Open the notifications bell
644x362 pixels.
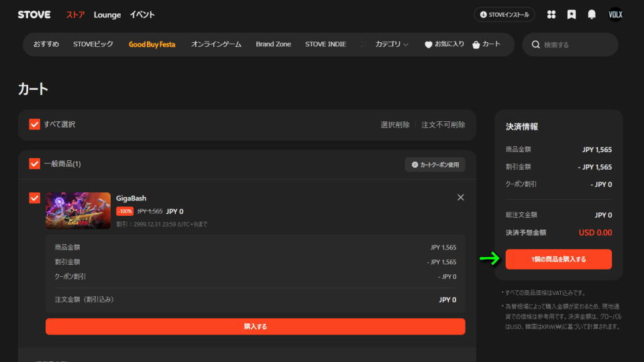[592, 14]
